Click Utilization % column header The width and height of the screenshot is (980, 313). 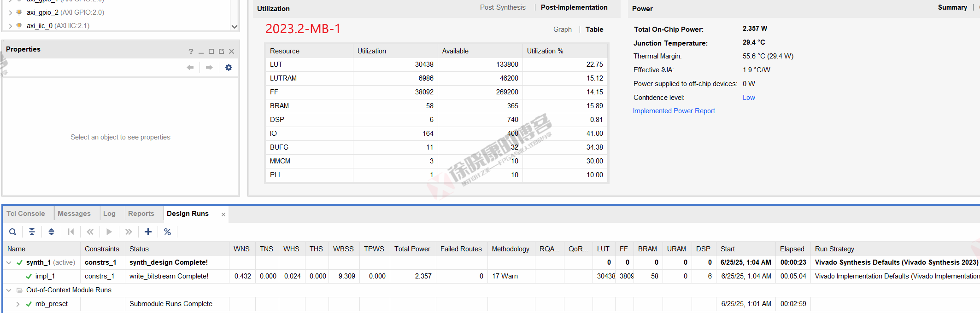(565, 51)
